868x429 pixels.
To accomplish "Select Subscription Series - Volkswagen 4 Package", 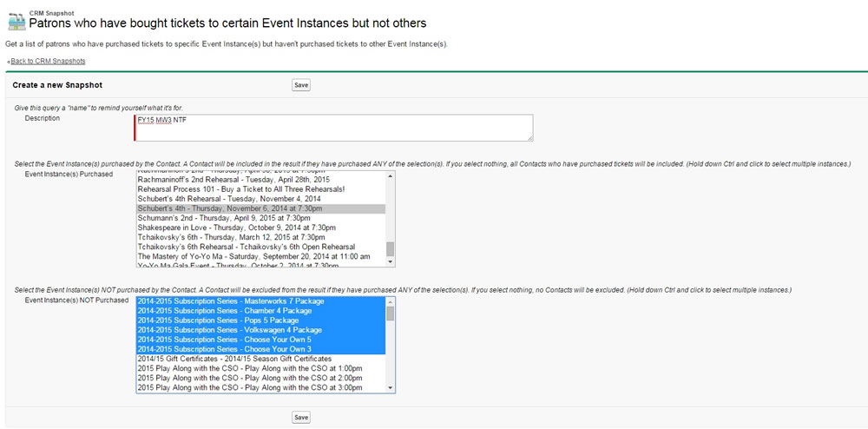I will point(260,330).
